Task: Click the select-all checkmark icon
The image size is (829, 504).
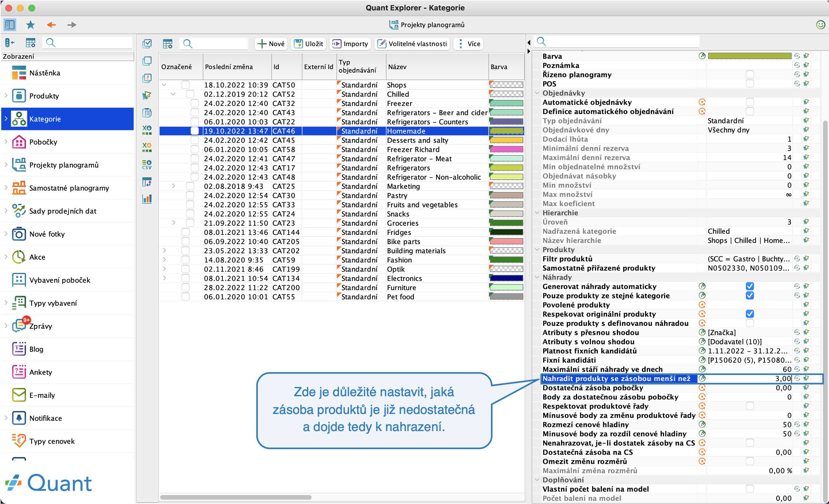Action: pos(147,43)
